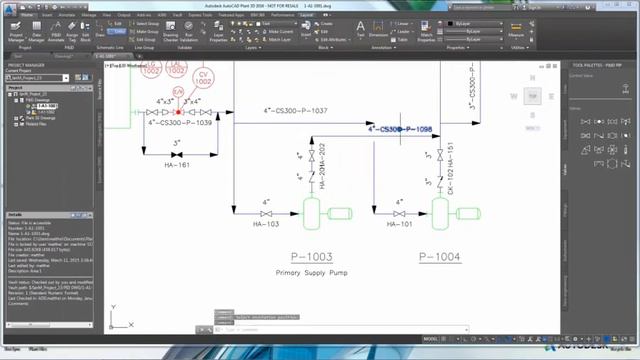This screenshot has height=360, width=640.
Task: Open the Output ribbon tab
Action: pyautogui.click(x=124, y=15)
